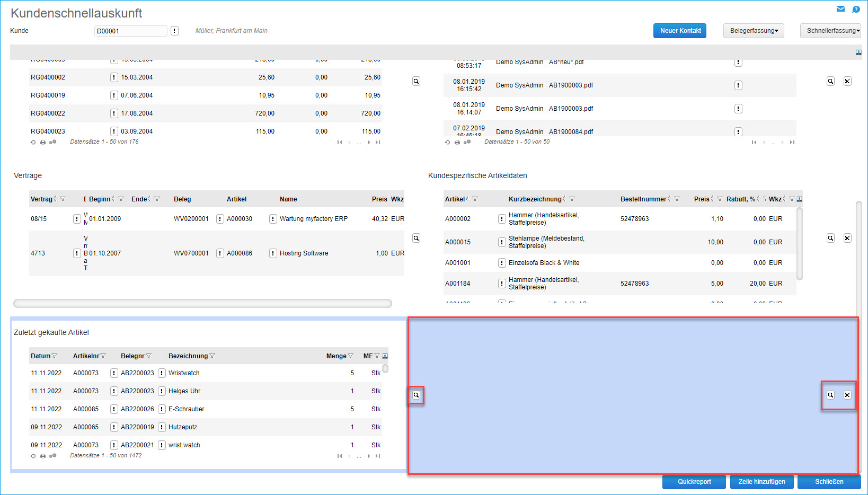Open info icon for Einzelsofa Black & White

click(502, 263)
